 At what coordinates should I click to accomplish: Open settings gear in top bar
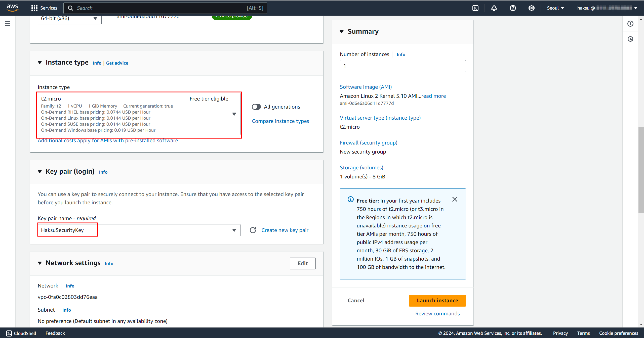pos(531,8)
